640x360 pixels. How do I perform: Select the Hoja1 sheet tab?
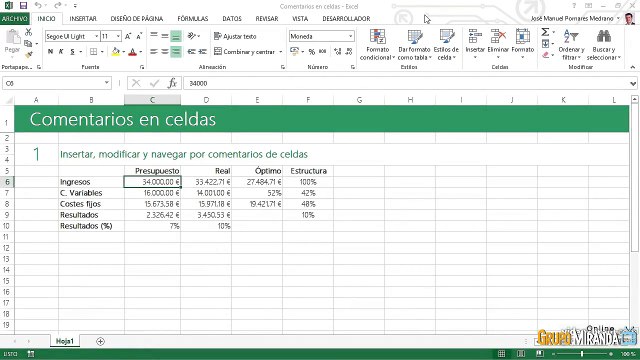click(x=65, y=341)
